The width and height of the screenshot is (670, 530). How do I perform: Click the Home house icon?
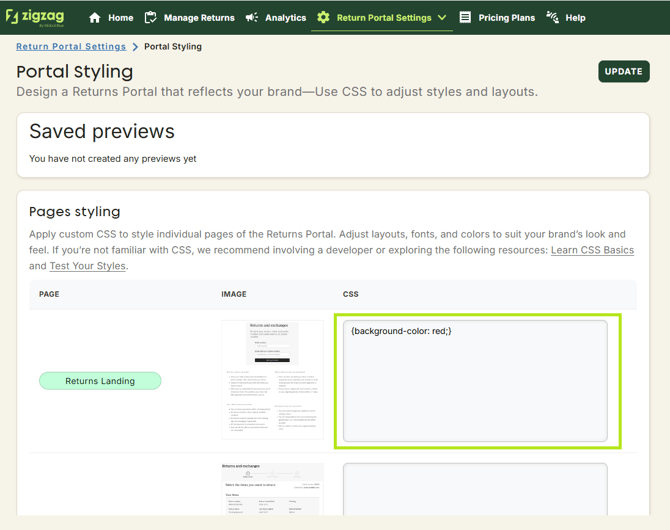(x=95, y=18)
